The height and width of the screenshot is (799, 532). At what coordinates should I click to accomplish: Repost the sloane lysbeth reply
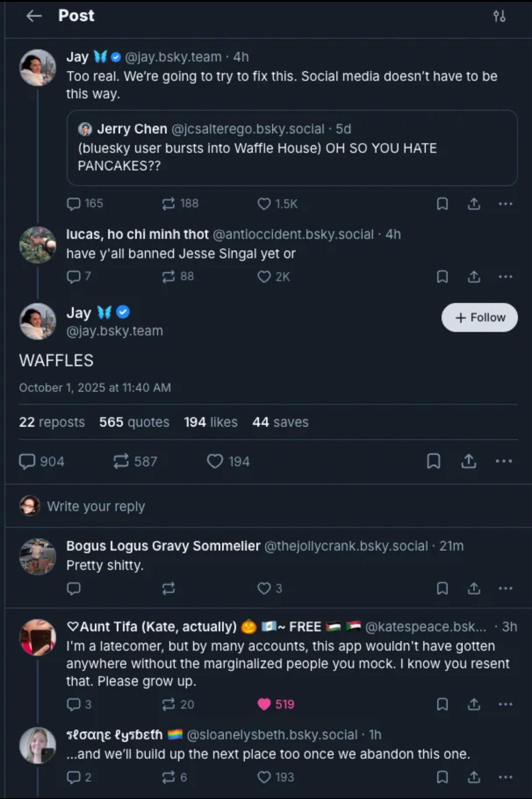pyautogui.click(x=169, y=777)
